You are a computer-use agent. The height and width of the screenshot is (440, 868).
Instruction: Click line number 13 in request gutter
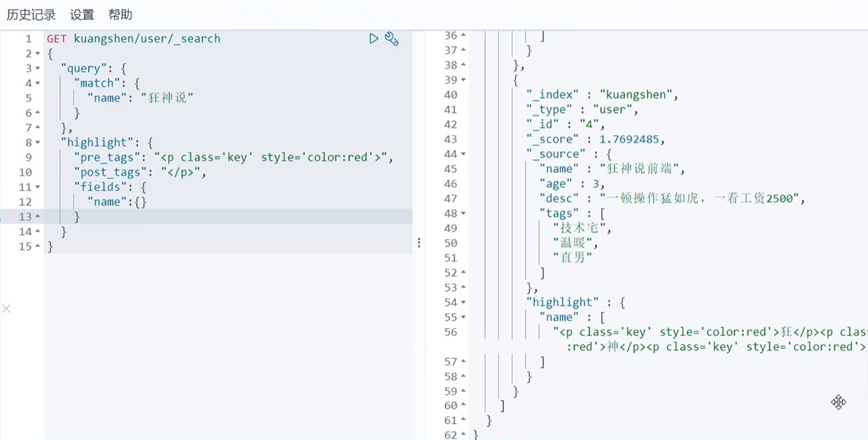click(x=25, y=217)
